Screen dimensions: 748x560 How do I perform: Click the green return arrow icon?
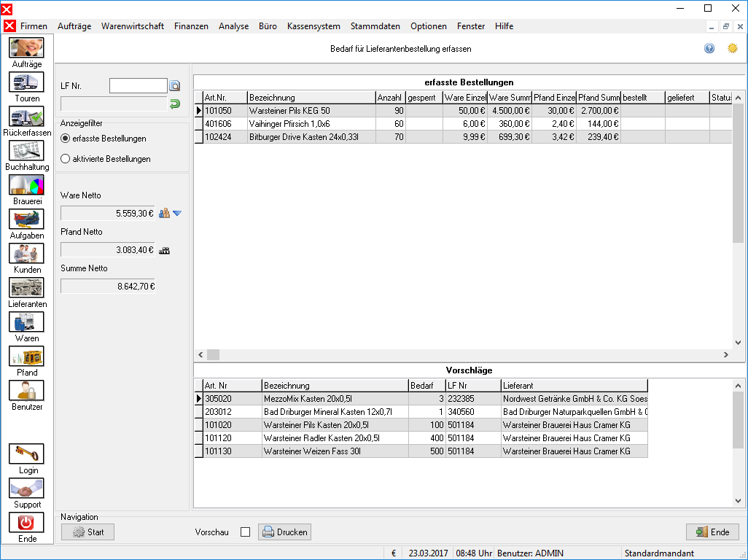[175, 104]
